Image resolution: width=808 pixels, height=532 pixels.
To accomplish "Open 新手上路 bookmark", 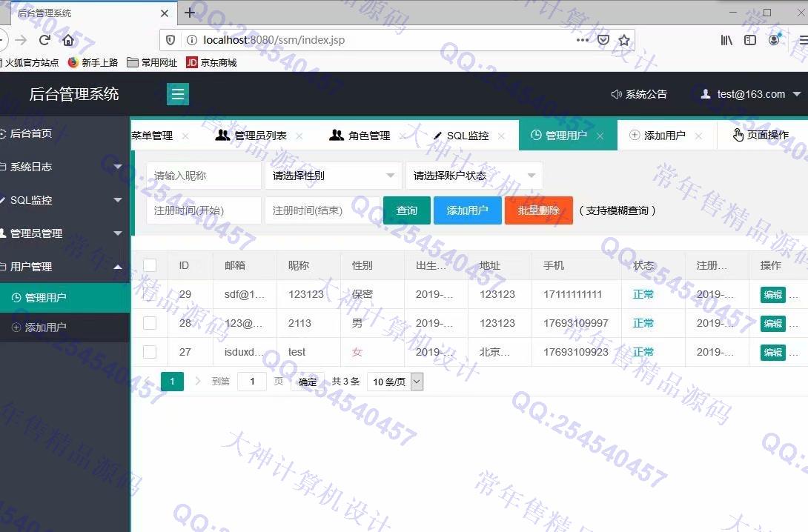I will tap(93, 63).
